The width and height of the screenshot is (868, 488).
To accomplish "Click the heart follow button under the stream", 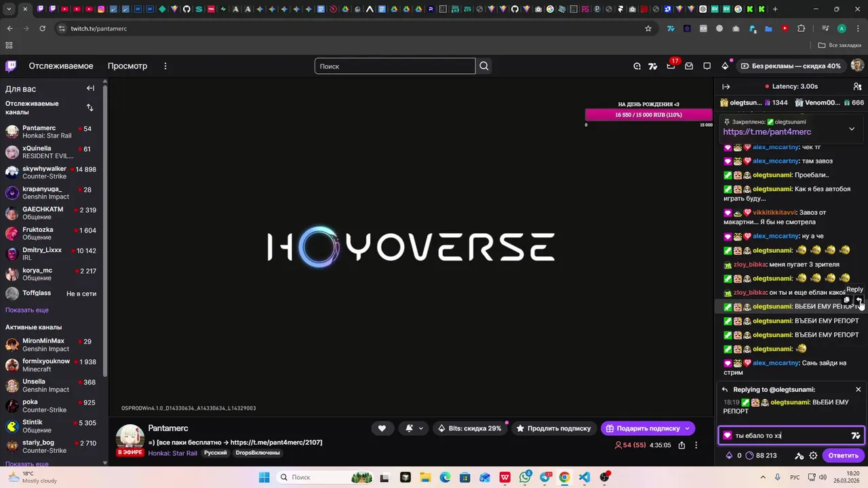I will [382, 428].
